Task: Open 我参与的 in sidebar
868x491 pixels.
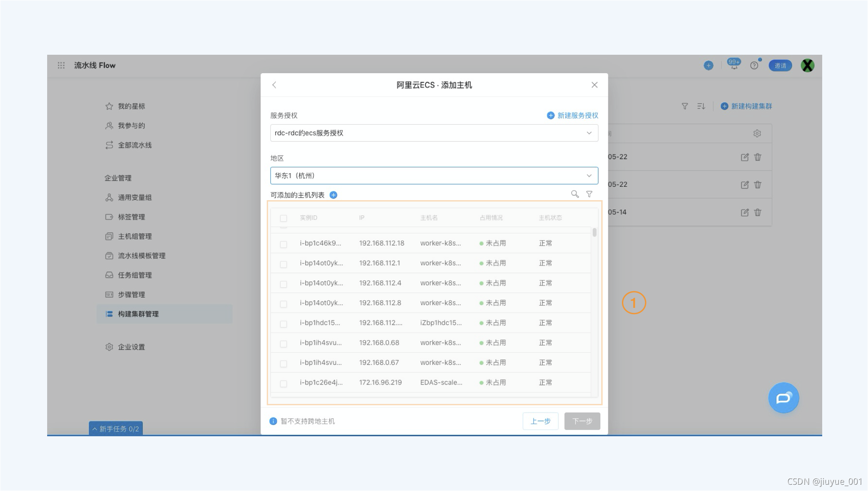Action: click(x=131, y=126)
